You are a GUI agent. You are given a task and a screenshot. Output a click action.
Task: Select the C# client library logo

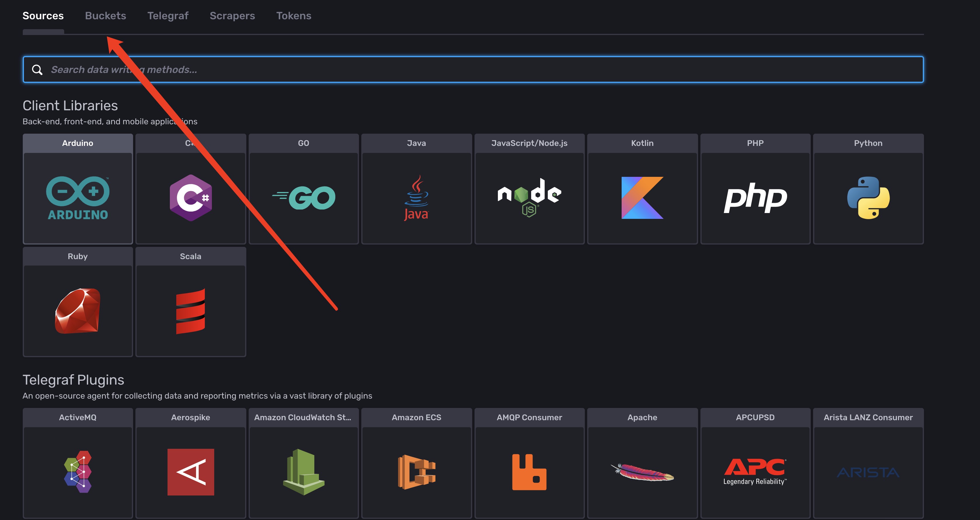(191, 198)
